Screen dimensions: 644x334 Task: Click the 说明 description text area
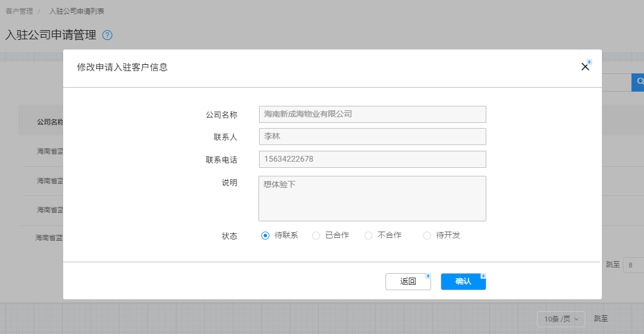[372, 198]
